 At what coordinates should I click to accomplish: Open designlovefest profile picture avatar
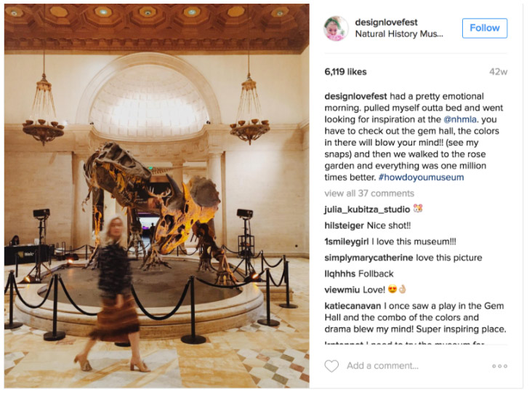tap(336, 28)
